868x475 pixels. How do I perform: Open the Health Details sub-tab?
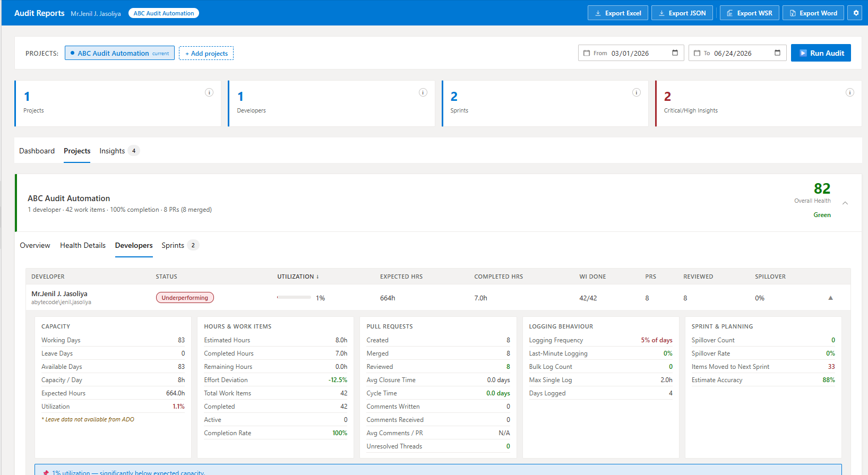(x=83, y=245)
